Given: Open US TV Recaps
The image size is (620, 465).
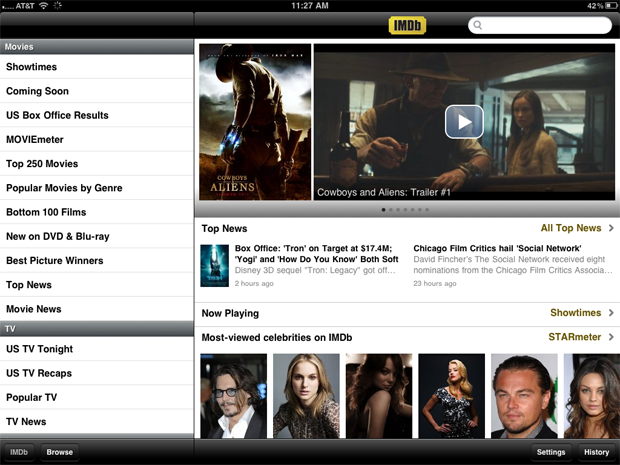Looking at the screenshot, I should tap(97, 373).
